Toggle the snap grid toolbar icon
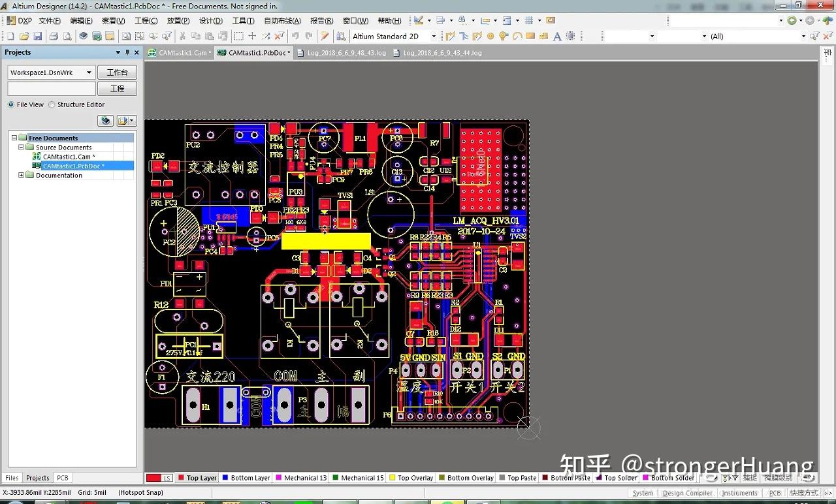Viewport: 836px width, 504px height. click(x=530, y=20)
